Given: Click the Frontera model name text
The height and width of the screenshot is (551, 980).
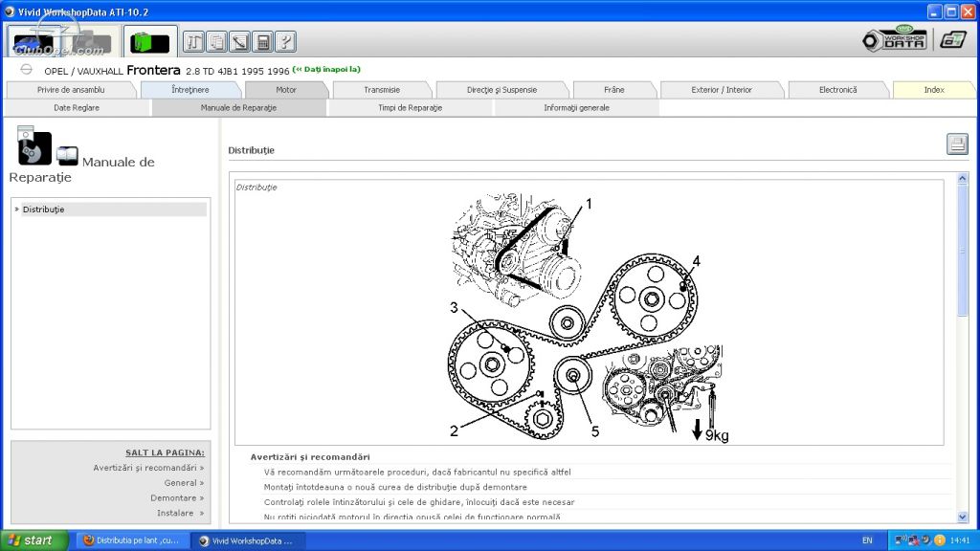Looking at the screenshot, I should pyautogui.click(x=153, y=70).
